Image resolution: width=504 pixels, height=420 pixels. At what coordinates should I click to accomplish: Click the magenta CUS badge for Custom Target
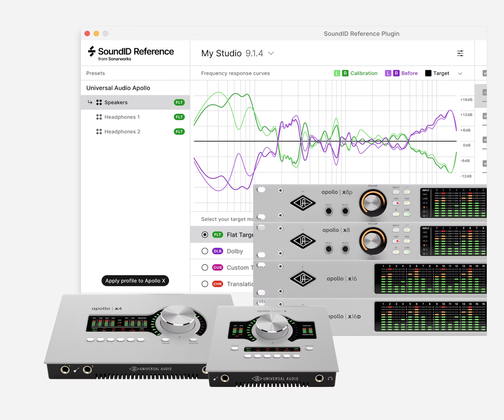(x=217, y=267)
